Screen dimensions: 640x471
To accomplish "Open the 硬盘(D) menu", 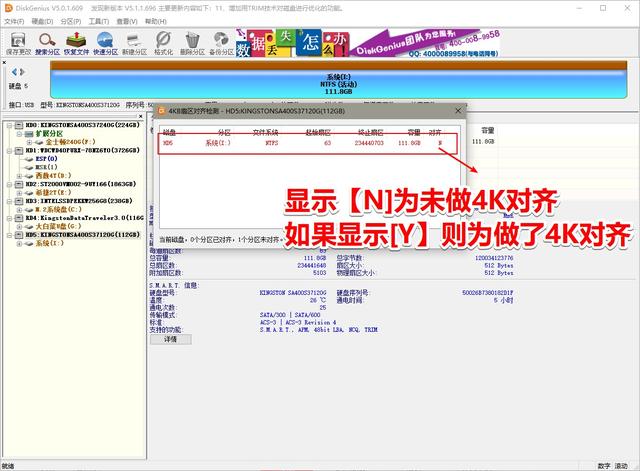I will pyautogui.click(x=42, y=21).
